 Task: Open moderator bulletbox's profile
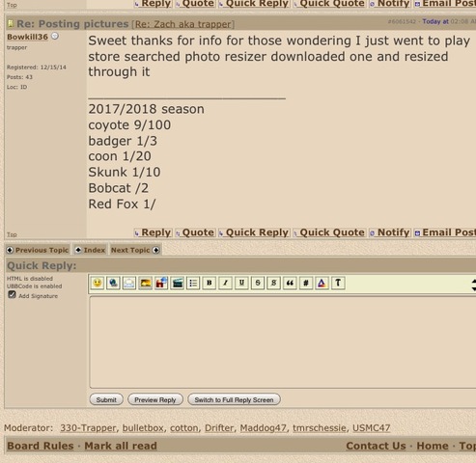tap(143, 428)
